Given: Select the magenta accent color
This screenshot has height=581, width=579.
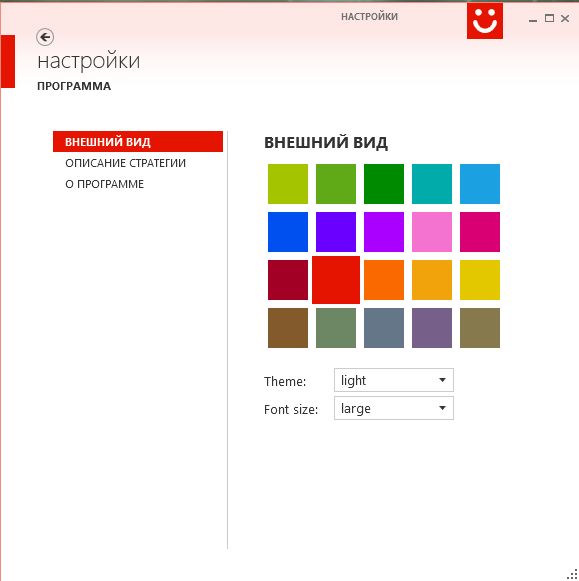Looking at the screenshot, I should [x=480, y=232].
